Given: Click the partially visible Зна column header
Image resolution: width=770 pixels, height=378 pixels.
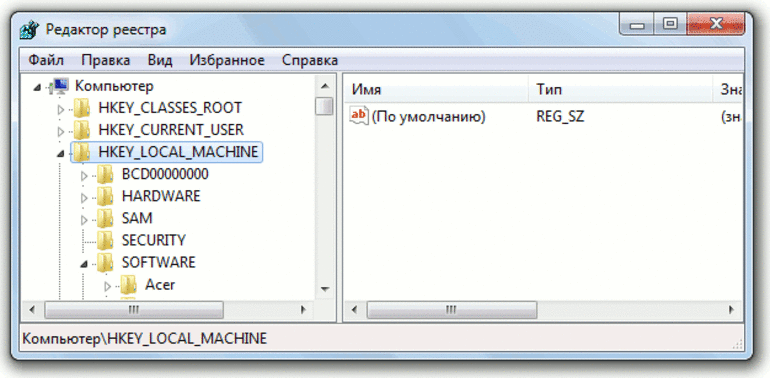Looking at the screenshot, I should [x=728, y=89].
